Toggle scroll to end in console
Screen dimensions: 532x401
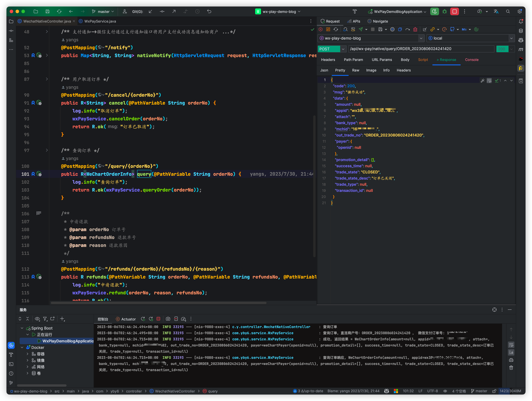click(511, 352)
